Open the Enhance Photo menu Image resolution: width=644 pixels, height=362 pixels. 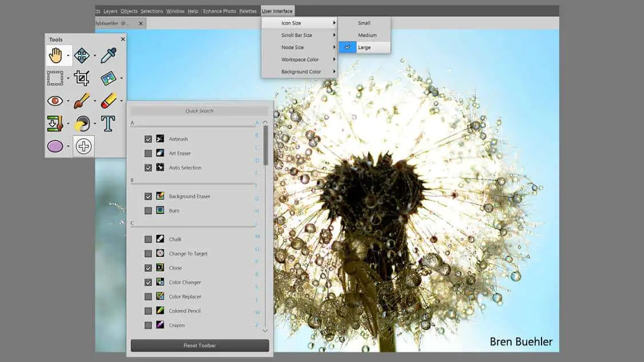point(219,11)
